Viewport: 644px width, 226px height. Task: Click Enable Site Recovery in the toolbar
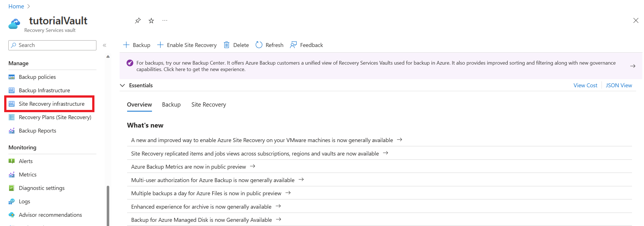pos(187,45)
